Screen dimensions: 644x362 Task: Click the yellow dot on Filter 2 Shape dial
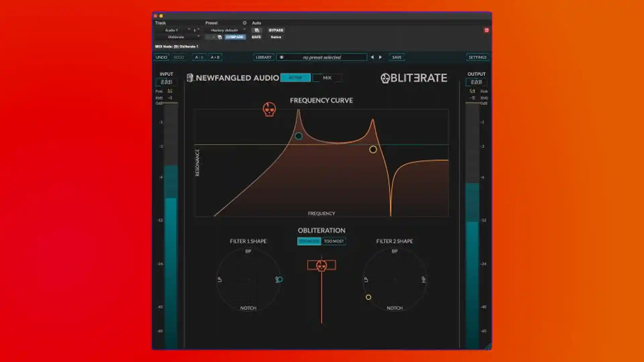[x=368, y=297]
